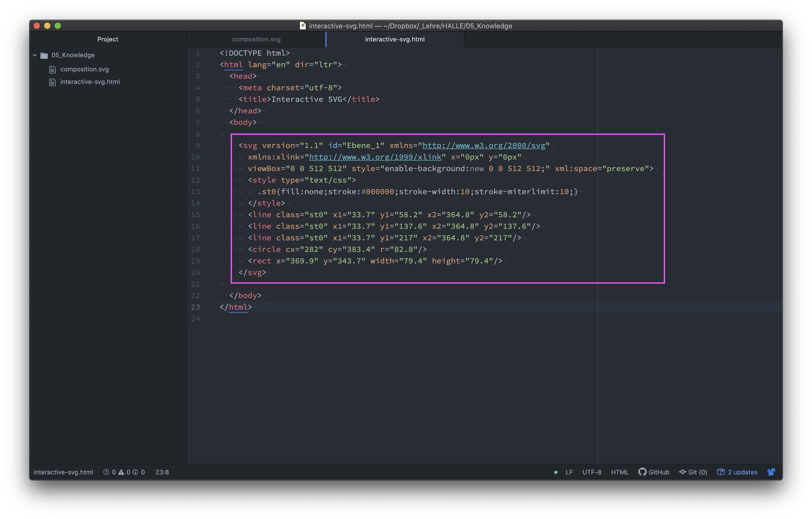Click the '</body>' closing tag
The image size is (812, 519).
click(245, 295)
